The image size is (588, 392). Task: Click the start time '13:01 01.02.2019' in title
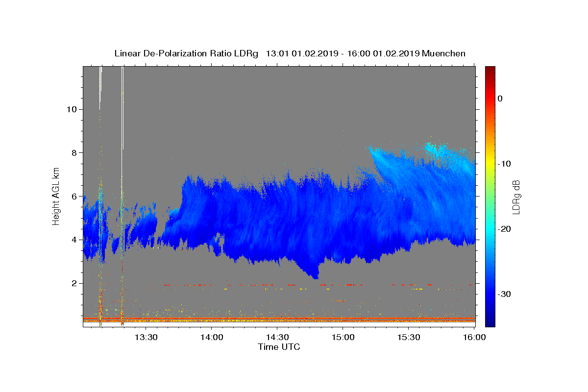pyautogui.click(x=302, y=53)
